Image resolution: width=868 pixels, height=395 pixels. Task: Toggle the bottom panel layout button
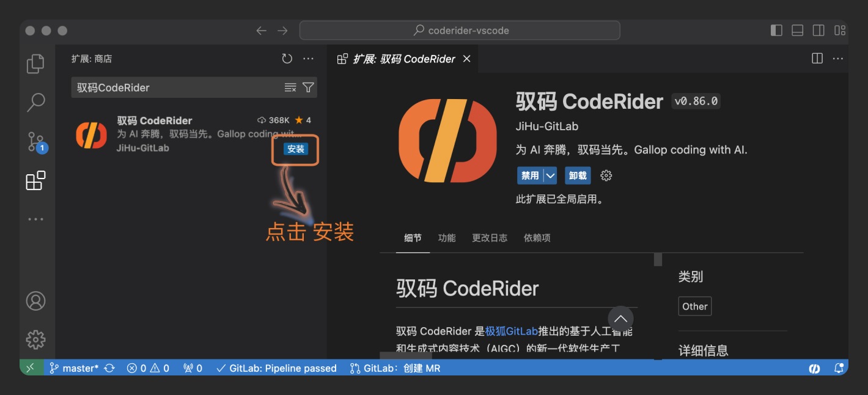[x=797, y=31]
